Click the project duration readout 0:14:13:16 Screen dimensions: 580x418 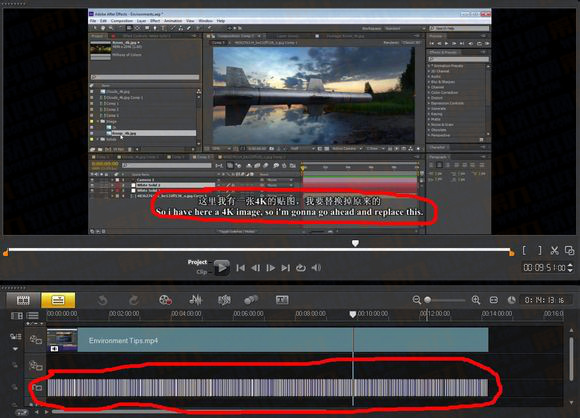point(544,300)
